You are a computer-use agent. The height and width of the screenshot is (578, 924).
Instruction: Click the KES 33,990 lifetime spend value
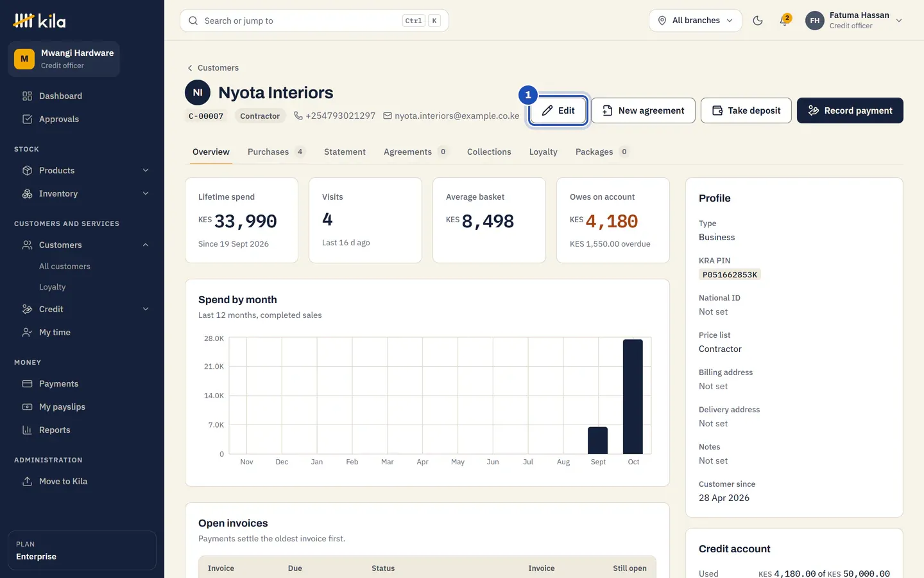click(x=237, y=221)
